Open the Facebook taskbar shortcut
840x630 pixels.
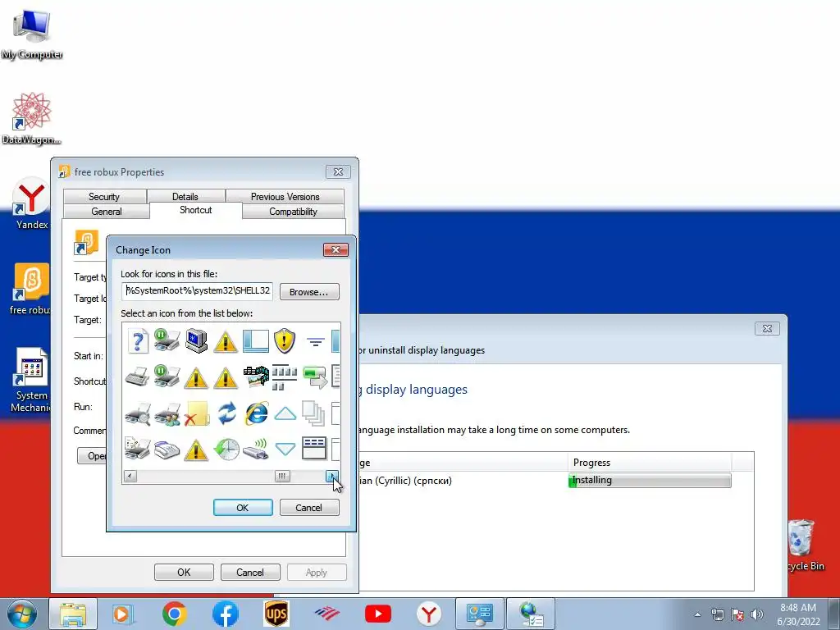226,614
